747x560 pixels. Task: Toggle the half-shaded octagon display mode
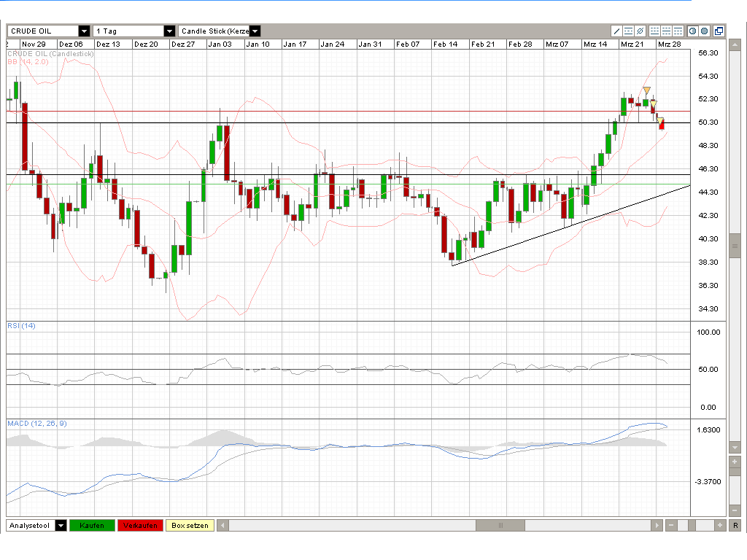pos(693,31)
